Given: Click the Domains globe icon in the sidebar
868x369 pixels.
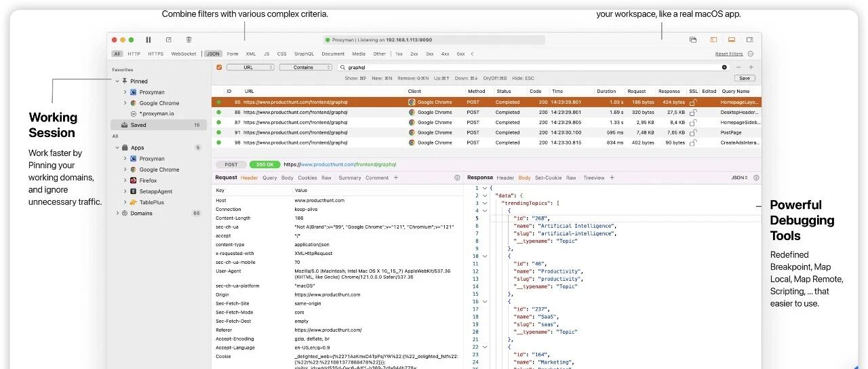Looking at the screenshot, I should 124,213.
